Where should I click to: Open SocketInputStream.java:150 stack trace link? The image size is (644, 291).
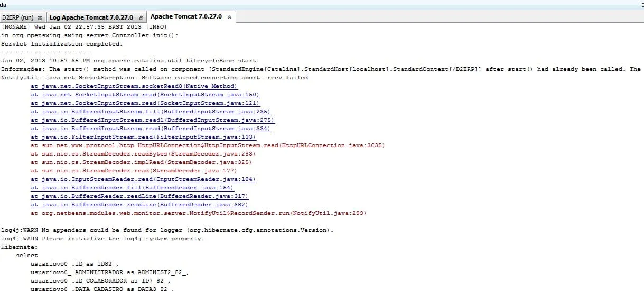pyautogui.click(x=145, y=95)
